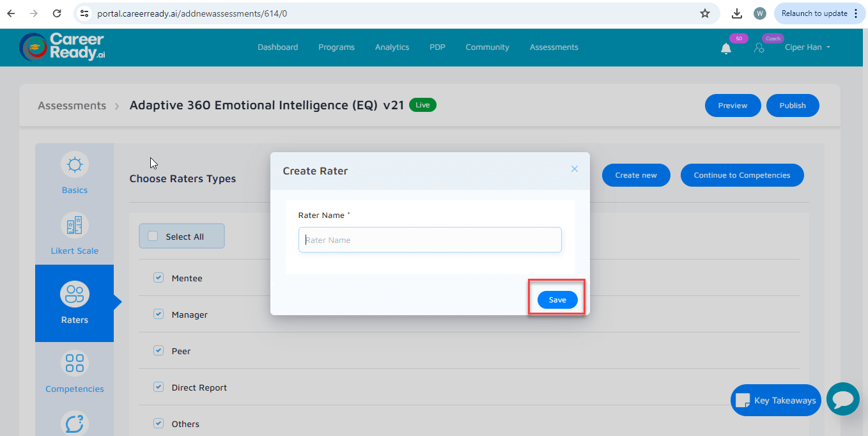Disable the Direct Report checkbox
868x436 pixels.
point(158,387)
